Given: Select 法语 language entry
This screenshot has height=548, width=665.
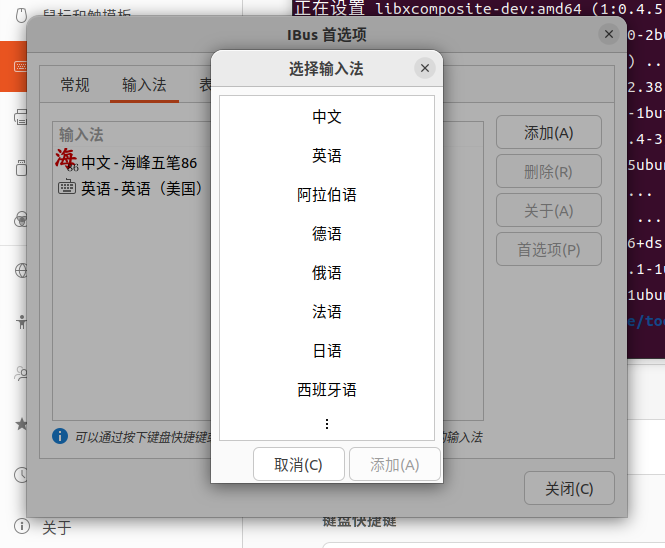Looking at the screenshot, I should (327, 312).
